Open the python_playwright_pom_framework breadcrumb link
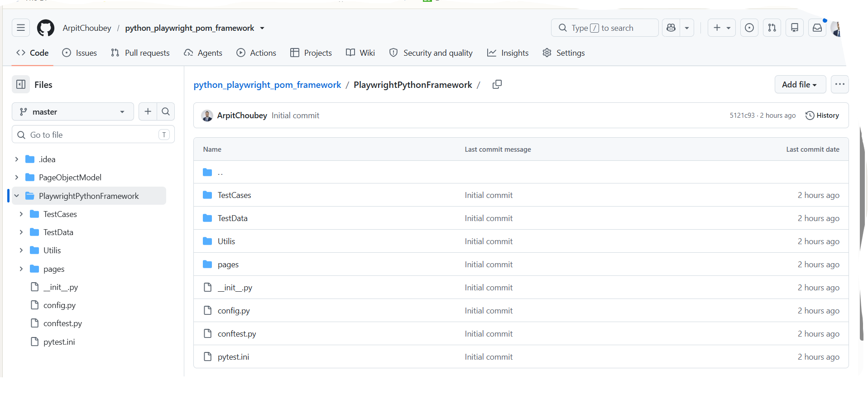The width and height of the screenshot is (868, 395). (x=267, y=85)
